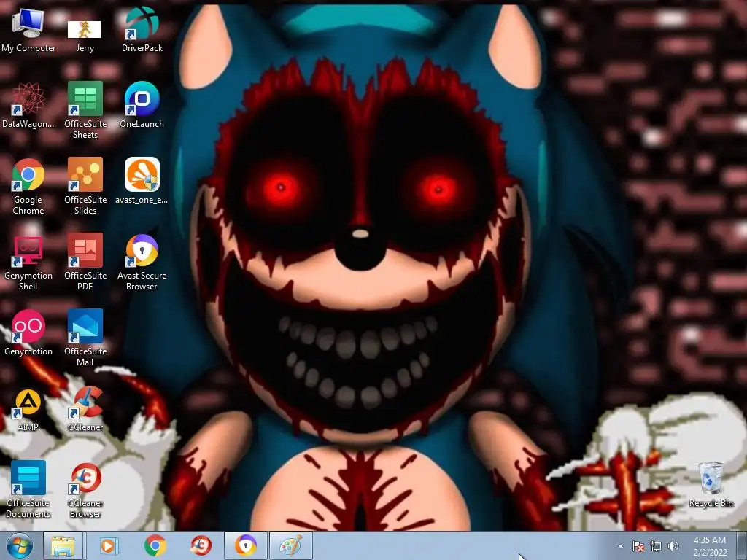Open the Jerry desktop shortcut

click(85, 36)
